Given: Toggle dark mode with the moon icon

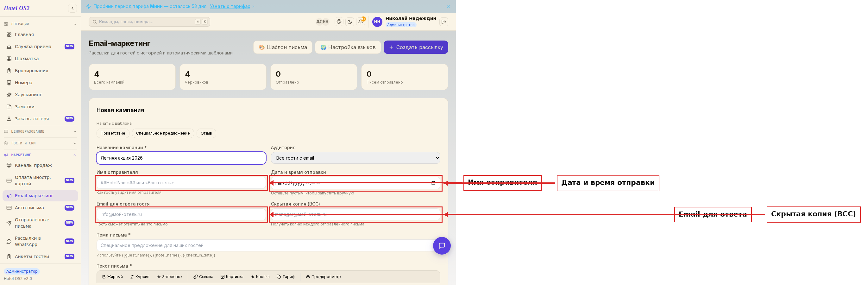Looking at the screenshot, I should coord(350,22).
